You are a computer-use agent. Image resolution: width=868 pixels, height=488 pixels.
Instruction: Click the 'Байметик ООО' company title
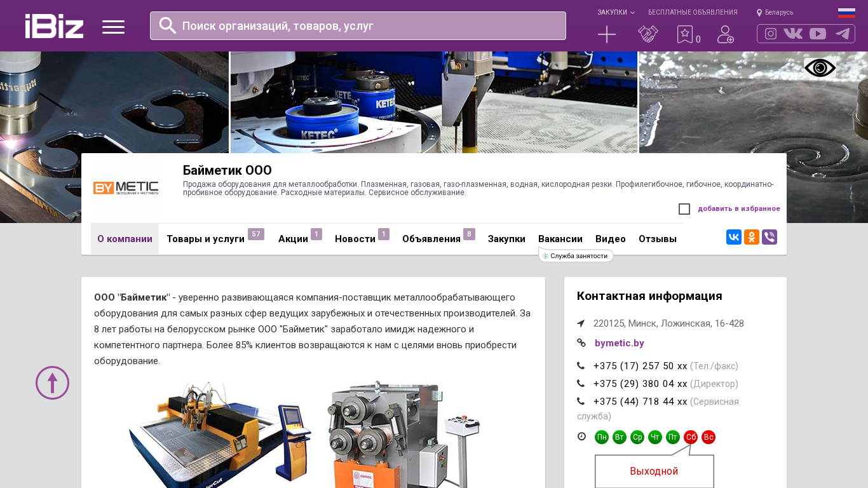point(227,170)
